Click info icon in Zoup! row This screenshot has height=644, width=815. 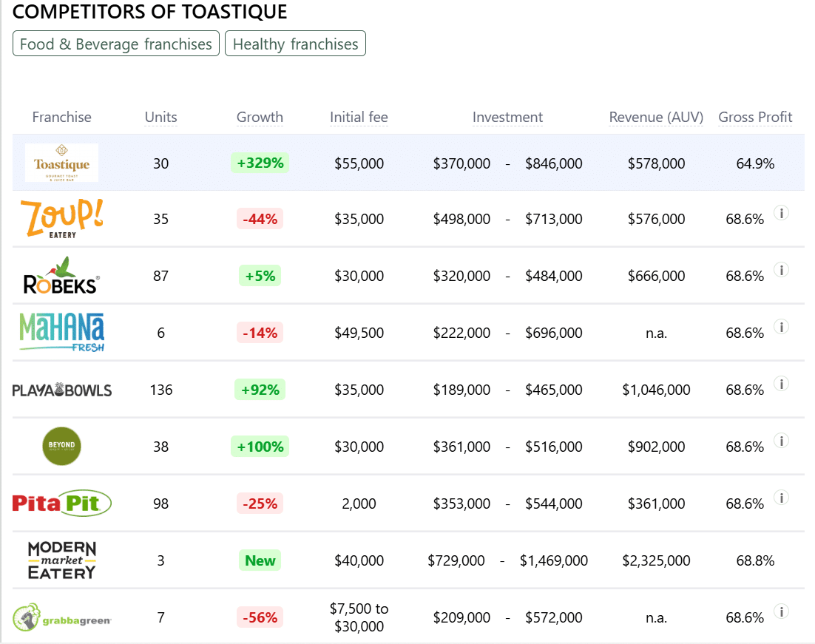[781, 213]
